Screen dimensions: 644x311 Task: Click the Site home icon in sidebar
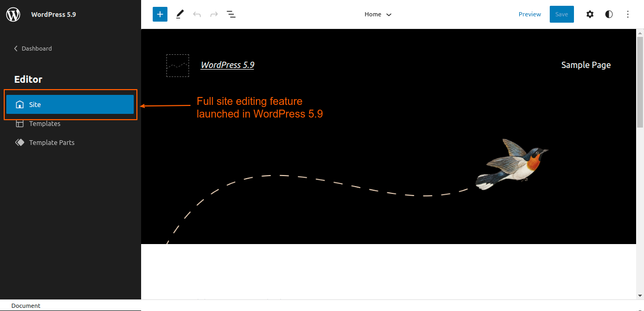pyautogui.click(x=19, y=104)
